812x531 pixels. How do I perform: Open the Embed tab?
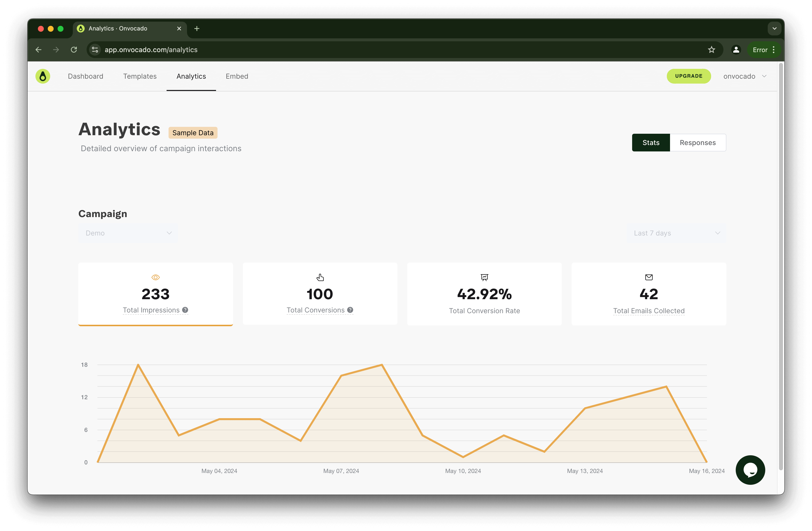pyautogui.click(x=237, y=76)
